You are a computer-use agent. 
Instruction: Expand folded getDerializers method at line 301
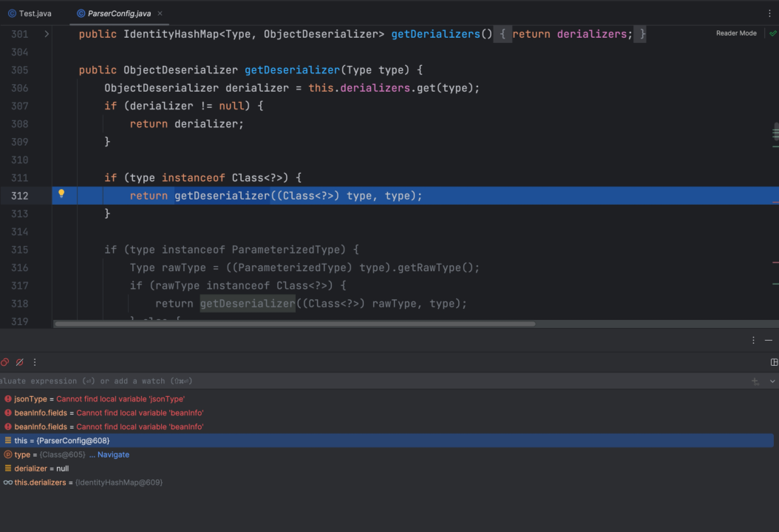[47, 34]
